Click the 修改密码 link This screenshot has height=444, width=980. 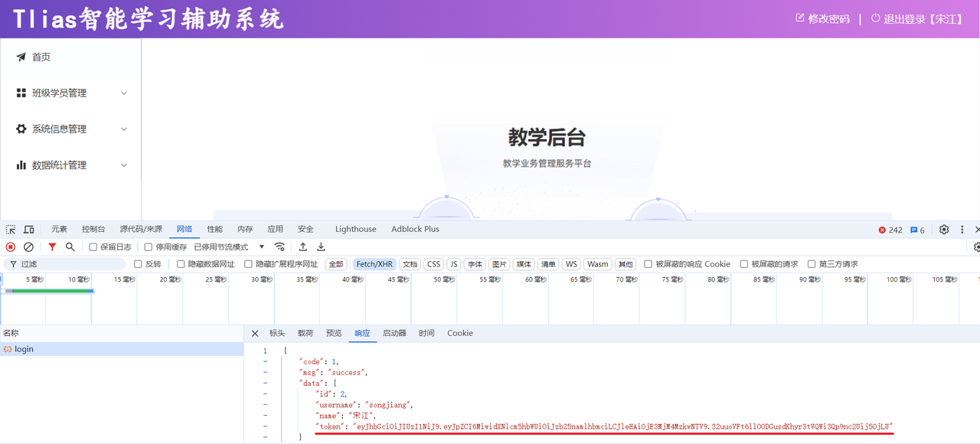(x=823, y=19)
